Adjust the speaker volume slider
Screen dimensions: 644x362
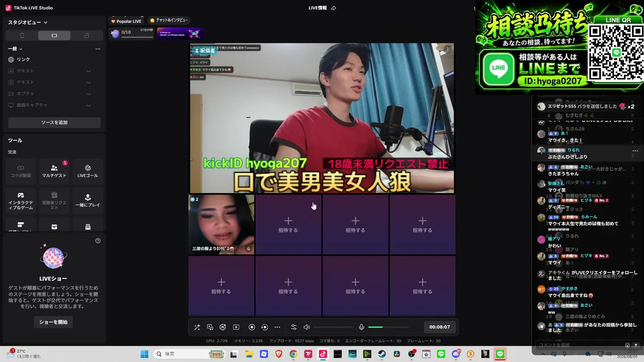(x=333, y=327)
